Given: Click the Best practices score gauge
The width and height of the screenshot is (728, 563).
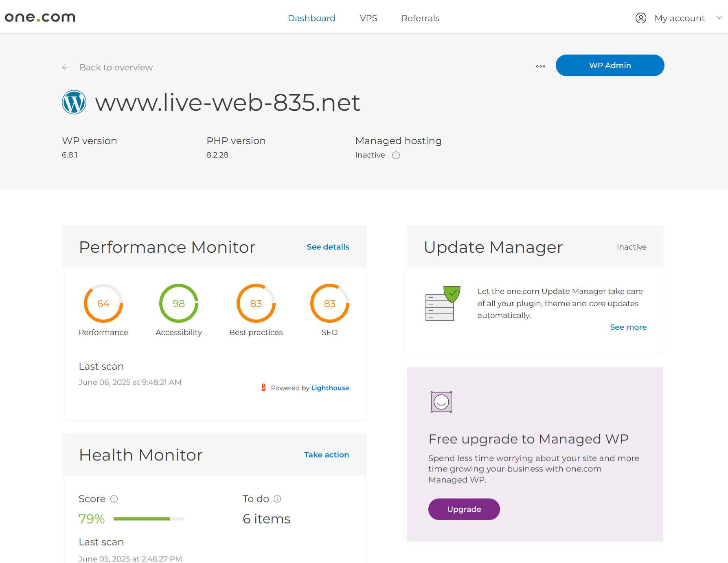Looking at the screenshot, I should pos(256,303).
